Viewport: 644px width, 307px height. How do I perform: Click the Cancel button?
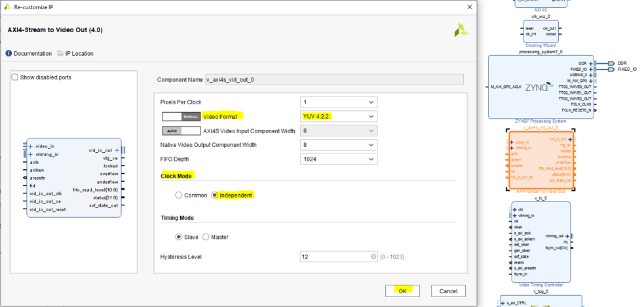[x=448, y=291]
